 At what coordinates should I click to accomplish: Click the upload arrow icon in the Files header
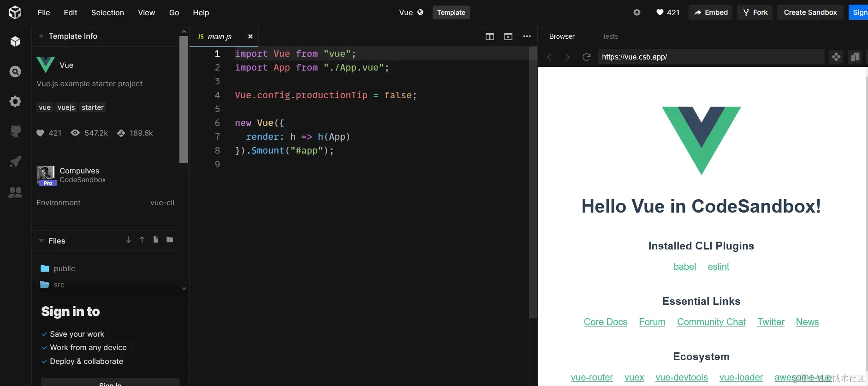[142, 240]
